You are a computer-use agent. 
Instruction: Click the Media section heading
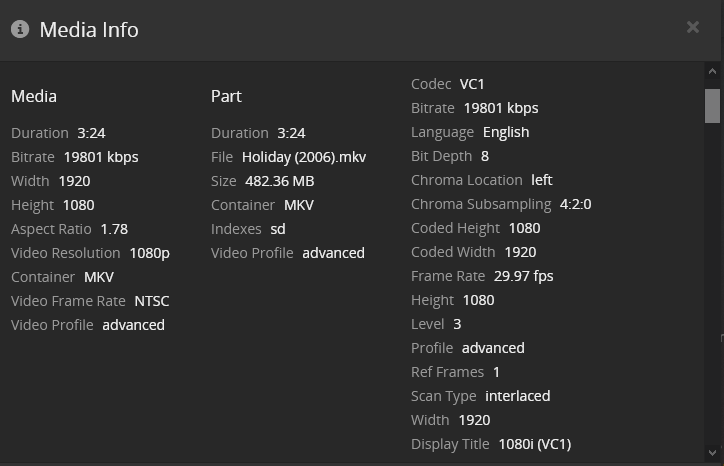tap(34, 96)
